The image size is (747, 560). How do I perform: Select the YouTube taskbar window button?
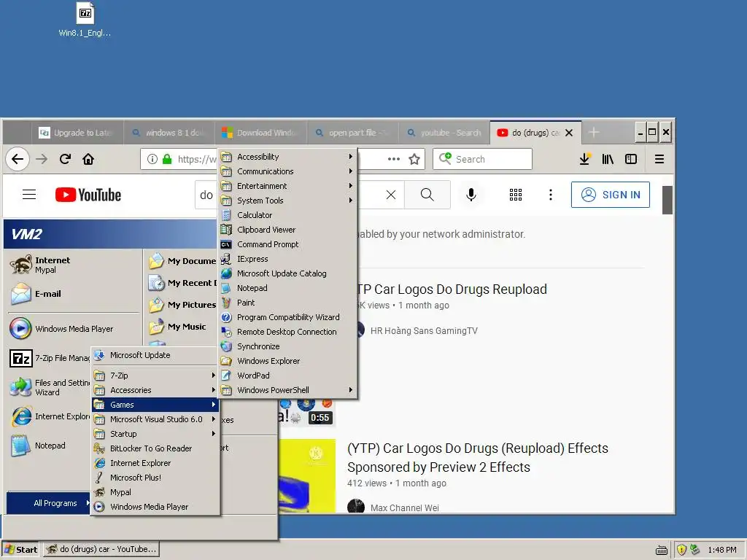point(101,550)
